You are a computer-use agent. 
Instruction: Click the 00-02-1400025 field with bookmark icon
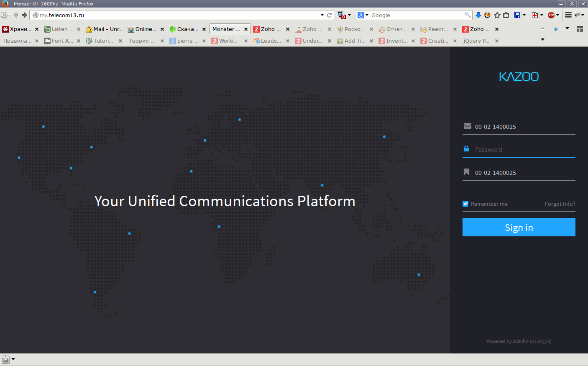click(519, 172)
